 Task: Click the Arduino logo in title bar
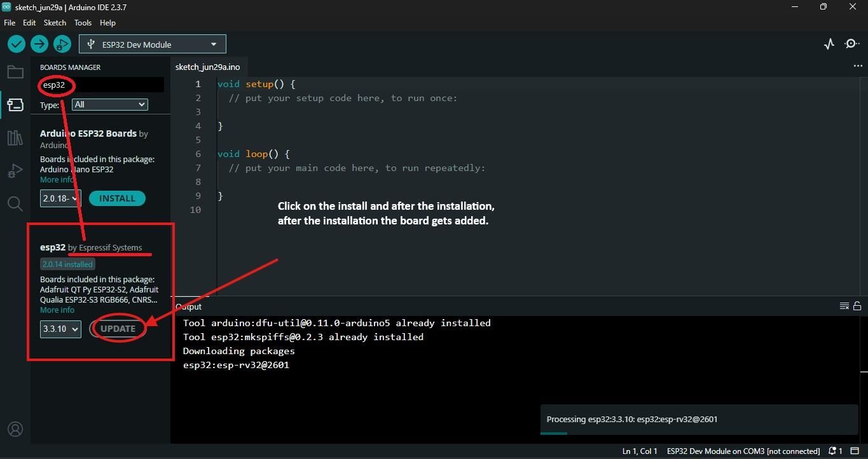coord(6,6)
